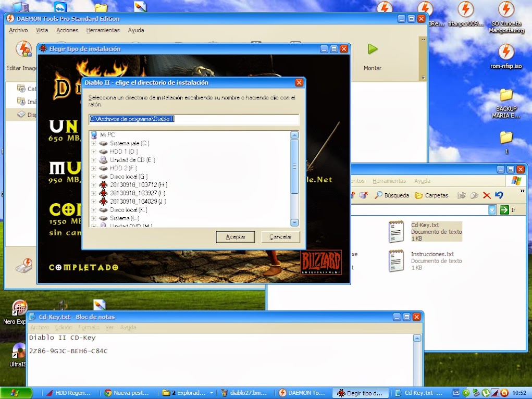Select the Unidad de CD (E:) disc icon
The image size is (532, 399).
(x=103, y=160)
